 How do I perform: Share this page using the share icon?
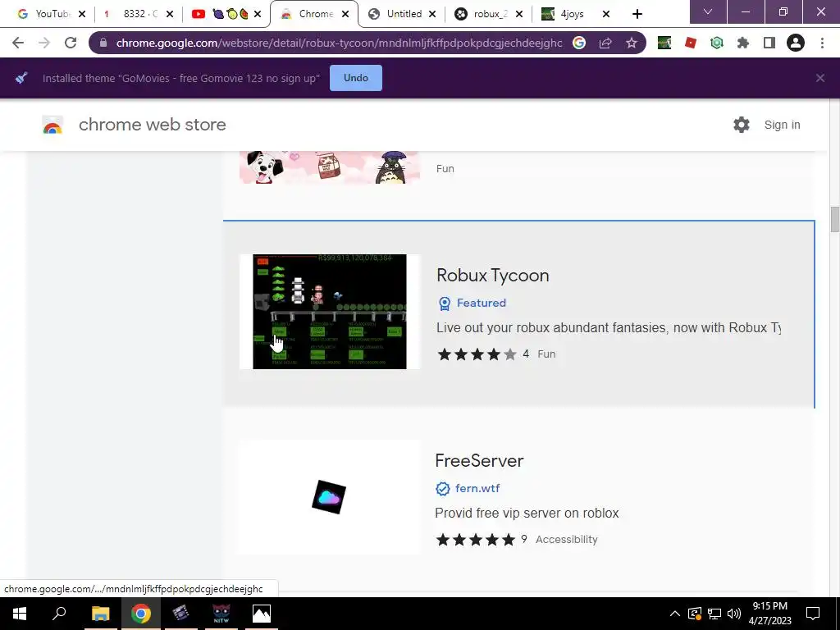[605, 43]
